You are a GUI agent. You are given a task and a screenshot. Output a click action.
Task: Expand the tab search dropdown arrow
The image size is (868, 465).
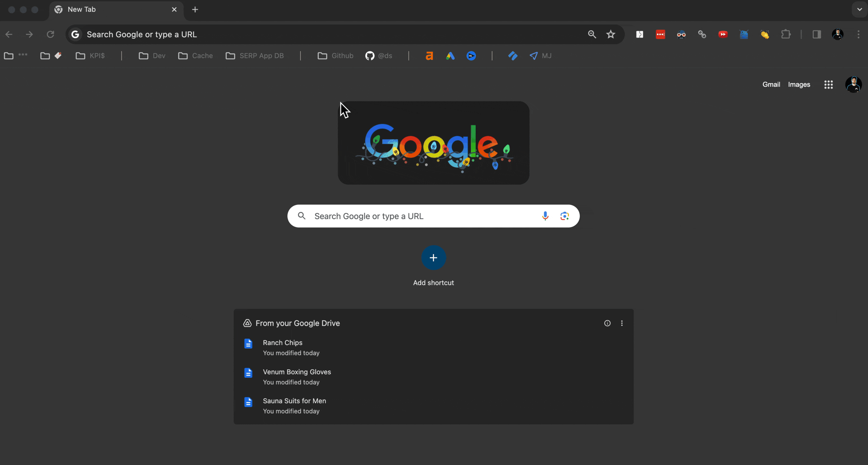[x=860, y=9]
